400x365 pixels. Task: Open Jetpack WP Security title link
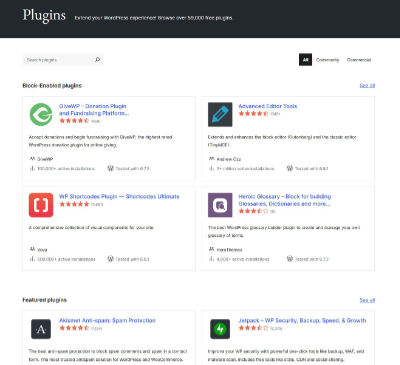[302, 320]
